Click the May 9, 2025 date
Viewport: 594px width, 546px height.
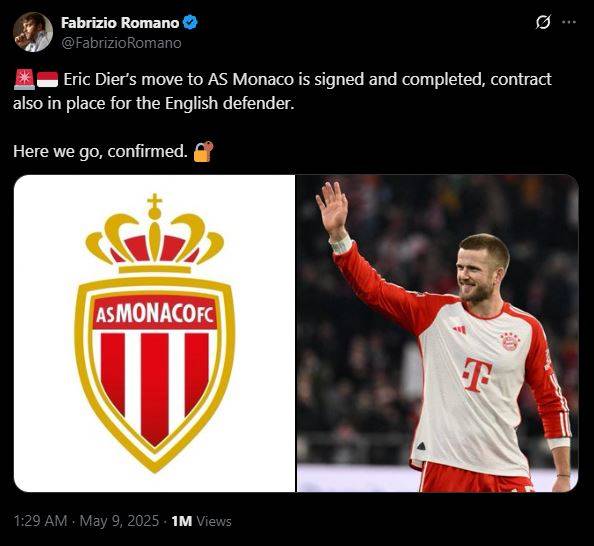[x=119, y=521]
